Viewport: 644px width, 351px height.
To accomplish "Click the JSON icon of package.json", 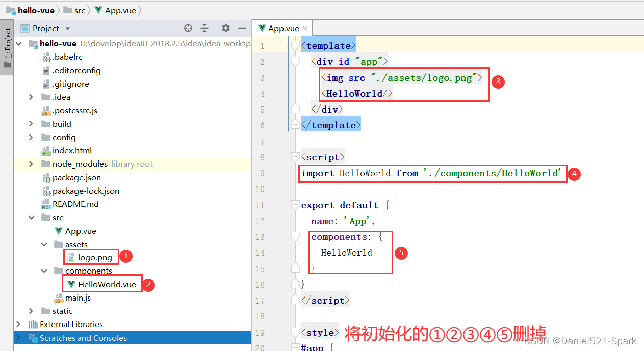I will (46, 177).
